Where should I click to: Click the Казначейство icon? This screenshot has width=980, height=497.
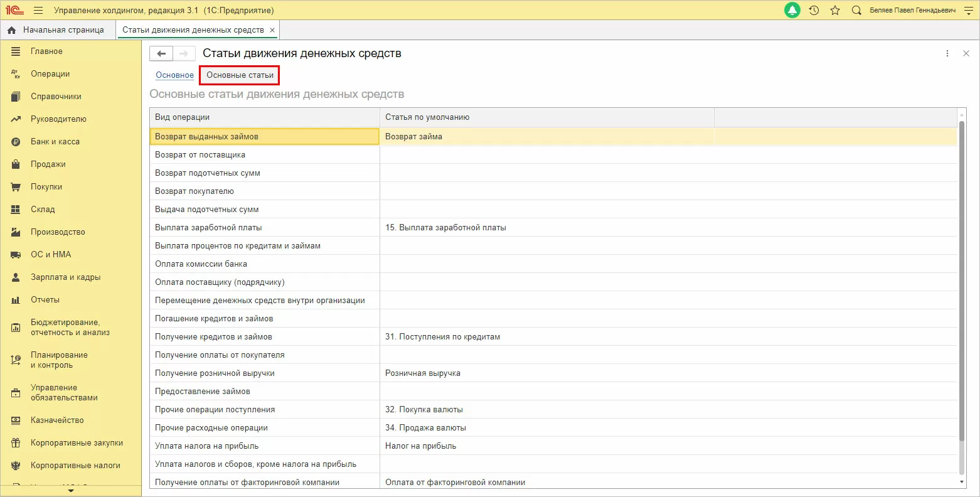pyautogui.click(x=16, y=420)
